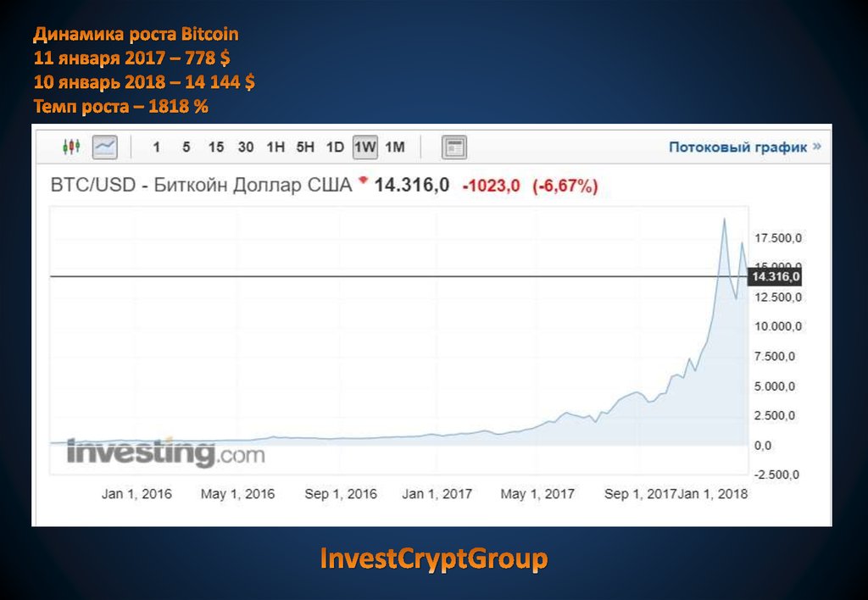Switch to 30 minute interval

click(246, 147)
